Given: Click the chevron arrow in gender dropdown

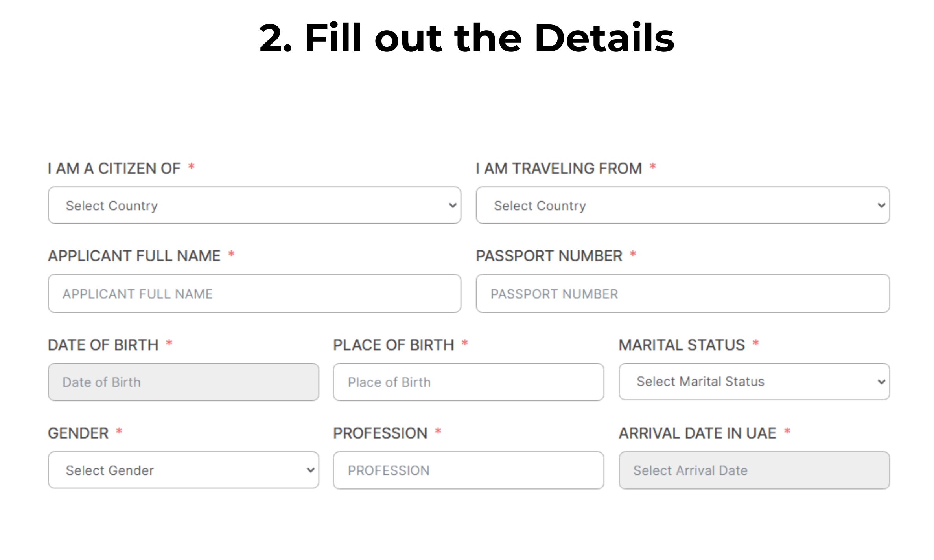Looking at the screenshot, I should click(x=311, y=470).
